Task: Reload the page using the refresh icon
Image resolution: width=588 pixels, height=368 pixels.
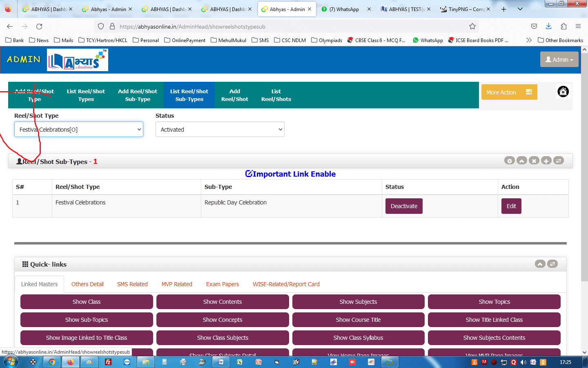Action: click(39, 27)
